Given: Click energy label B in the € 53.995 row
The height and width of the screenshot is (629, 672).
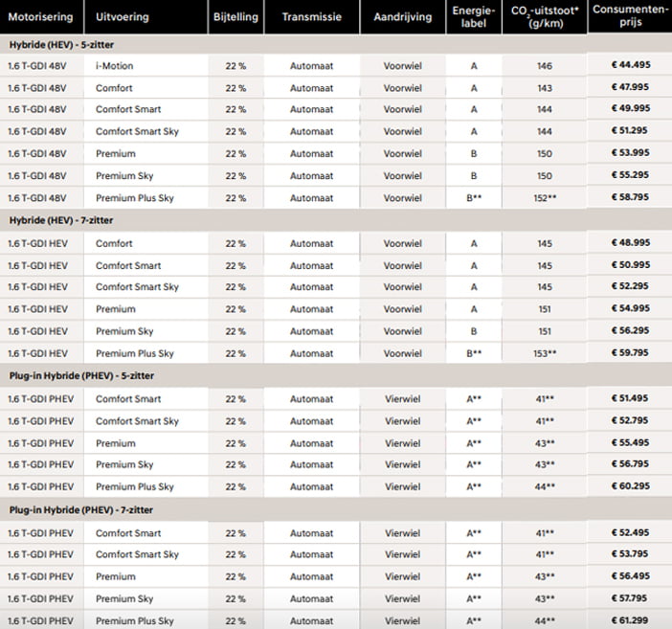Looking at the screenshot, I should click(x=474, y=153).
